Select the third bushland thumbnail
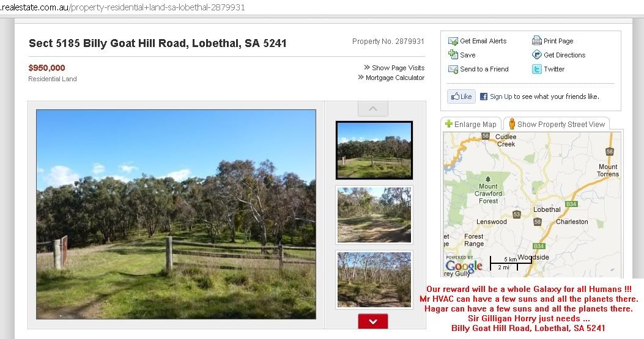 pos(374,280)
